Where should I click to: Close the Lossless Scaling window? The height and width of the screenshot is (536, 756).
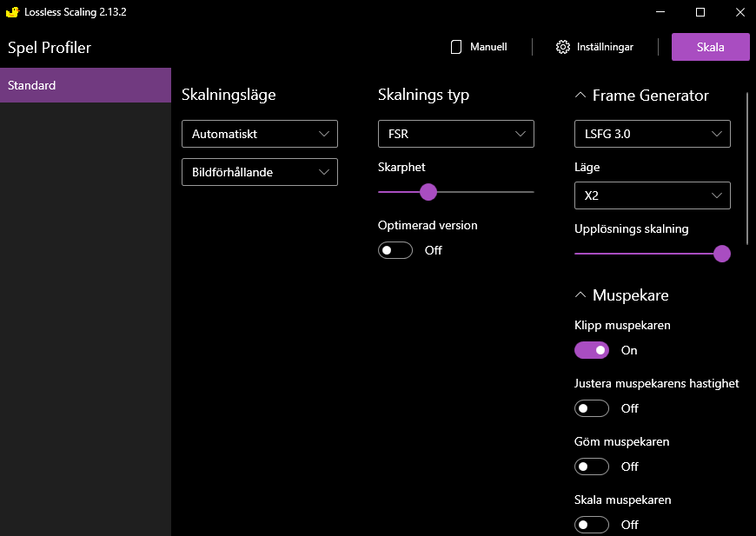739,12
